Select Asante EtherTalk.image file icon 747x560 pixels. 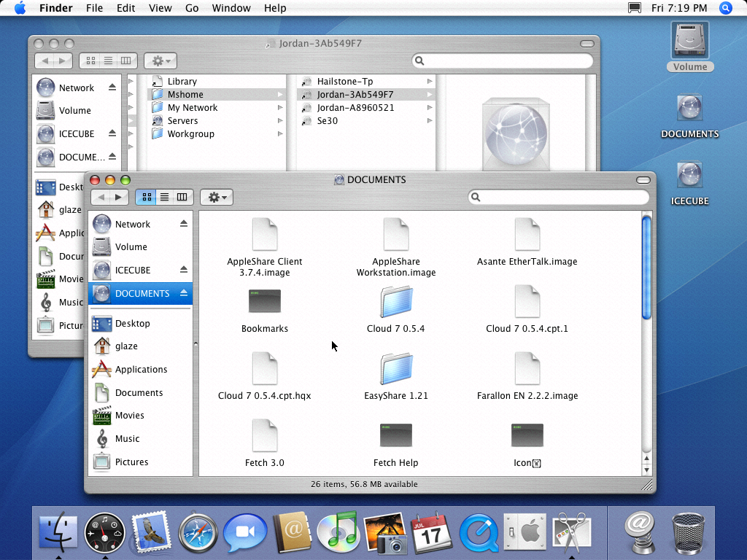527,234
